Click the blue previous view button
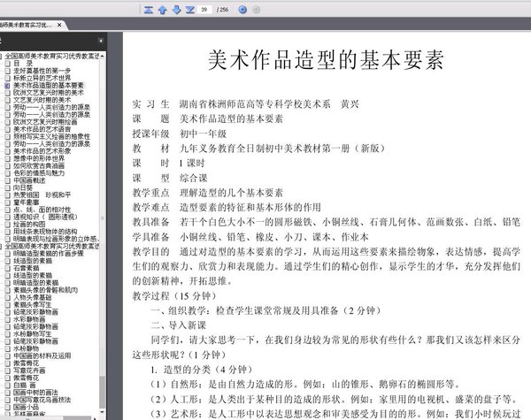 click(242, 10)
